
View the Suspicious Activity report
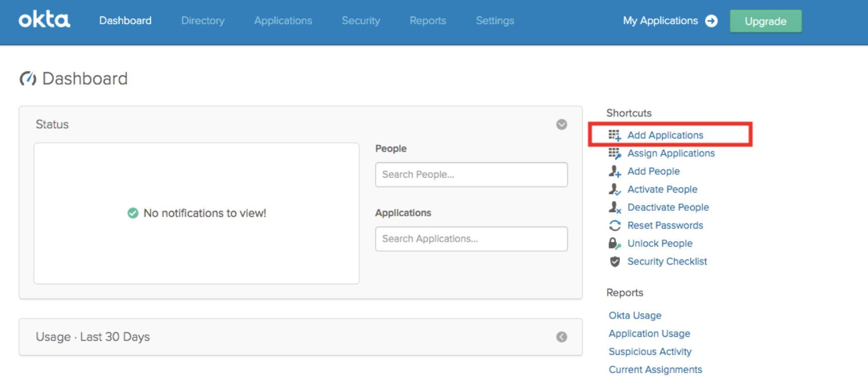point(650,351)
